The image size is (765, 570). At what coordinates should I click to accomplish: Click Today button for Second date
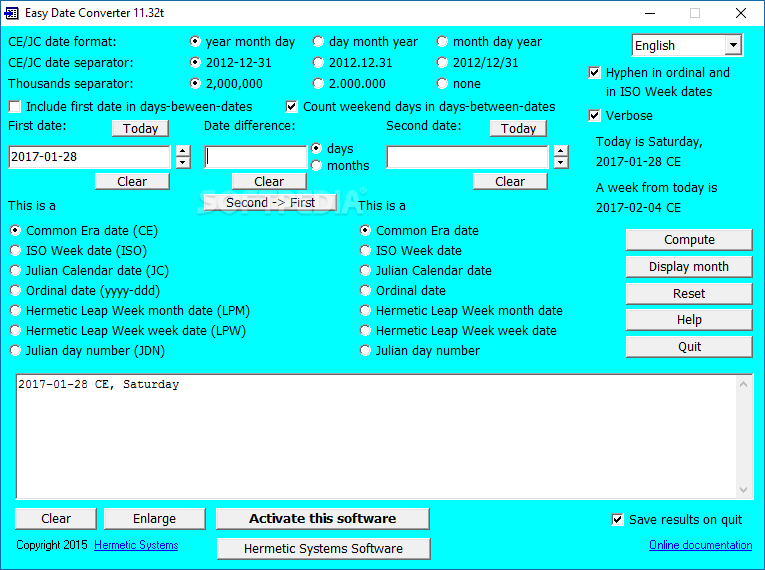[518, 128]
